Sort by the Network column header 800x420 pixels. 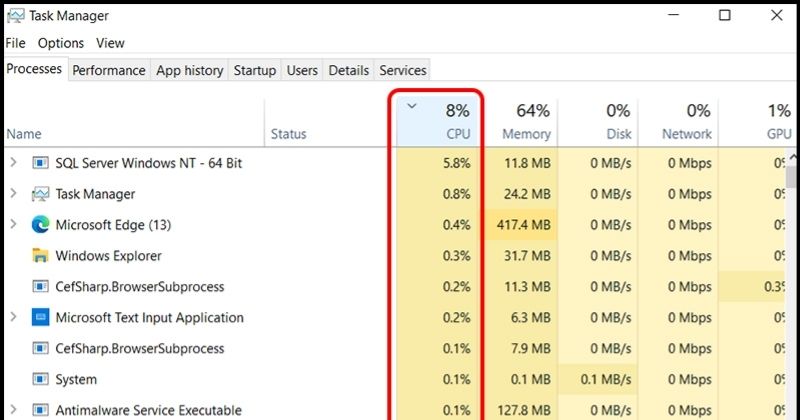pyautogui.click(x=679, y=122)
